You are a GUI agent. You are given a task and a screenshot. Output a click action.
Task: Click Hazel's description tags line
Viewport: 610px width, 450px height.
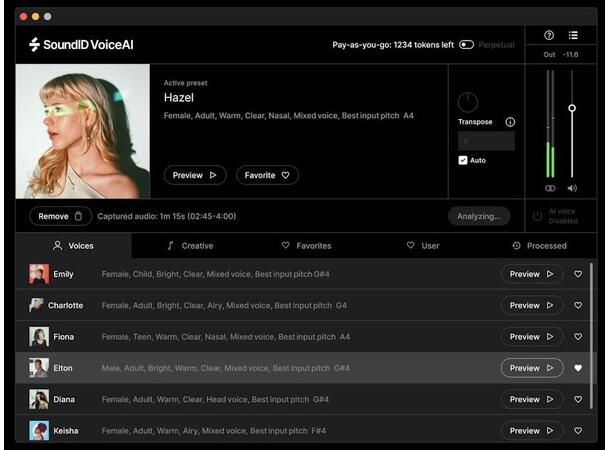(x=288, y=116)
